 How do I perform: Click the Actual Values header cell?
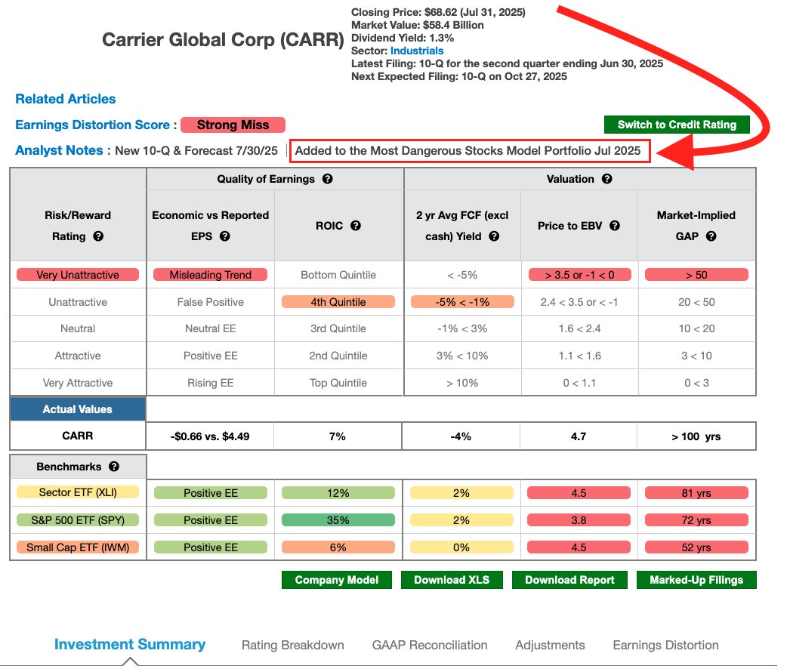78,409
